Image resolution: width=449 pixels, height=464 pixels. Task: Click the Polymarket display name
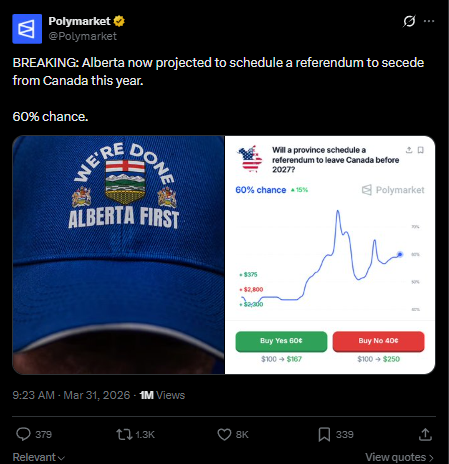(x=79, y=21)
